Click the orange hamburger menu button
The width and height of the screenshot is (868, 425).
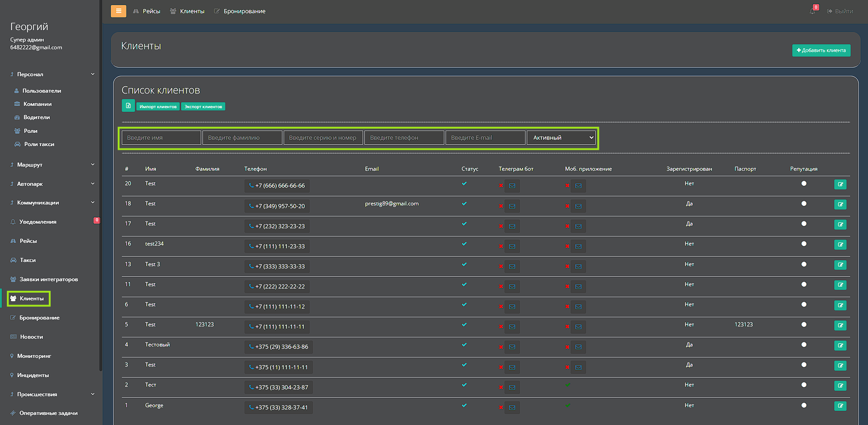tap(118, 11)
